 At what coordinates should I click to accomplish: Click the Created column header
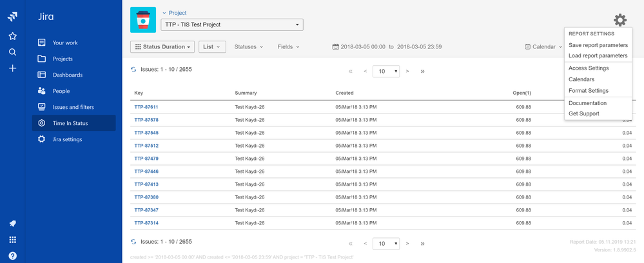tap(344, 93)
